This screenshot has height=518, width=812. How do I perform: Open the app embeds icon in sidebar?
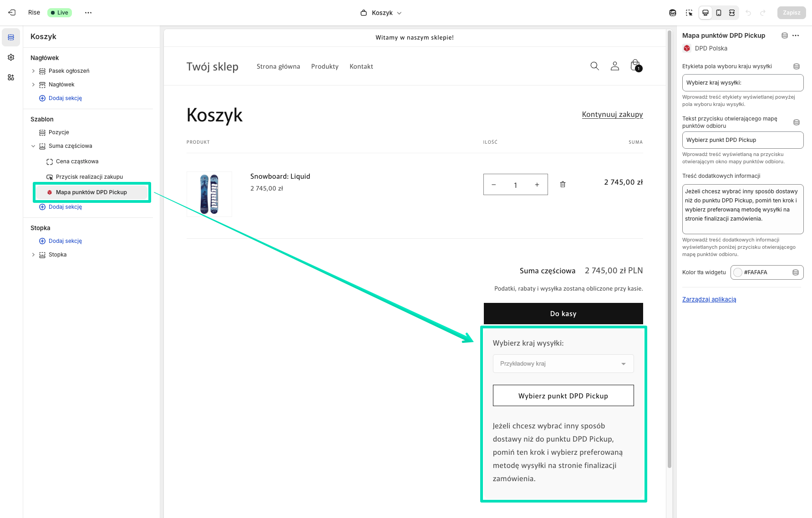11,77
